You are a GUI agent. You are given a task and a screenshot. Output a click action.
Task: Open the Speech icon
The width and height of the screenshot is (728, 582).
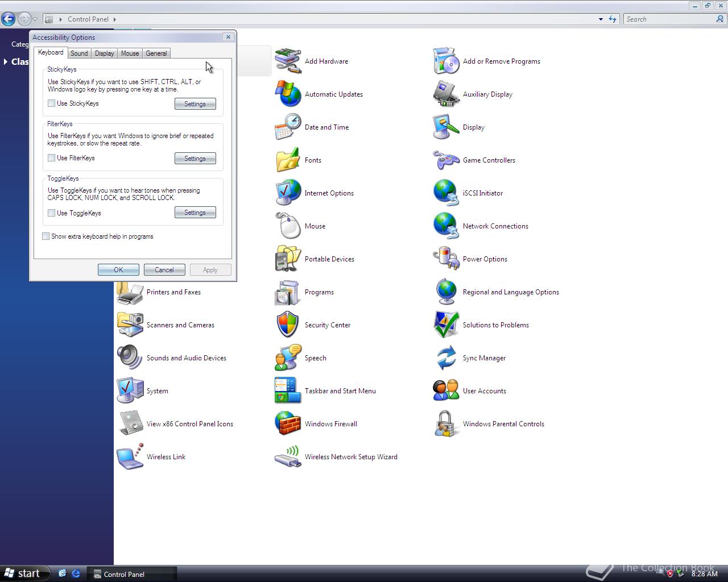point(288,358)
